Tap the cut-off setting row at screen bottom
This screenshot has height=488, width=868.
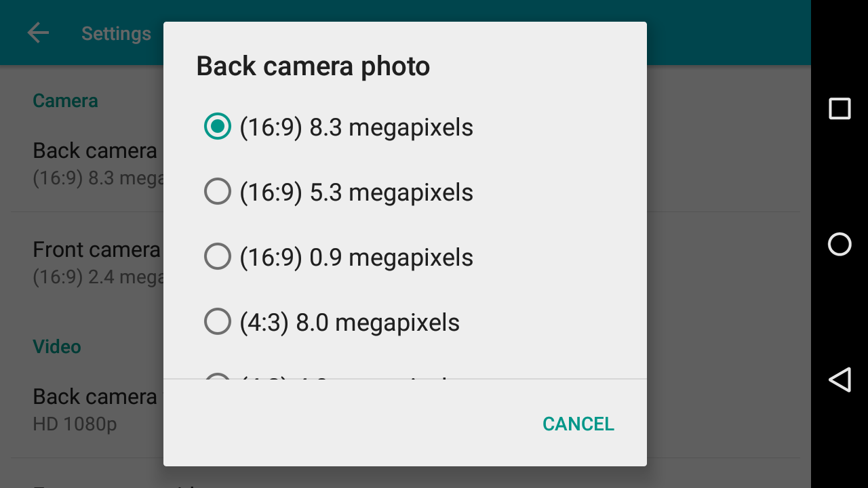click(x=95, y=483)
